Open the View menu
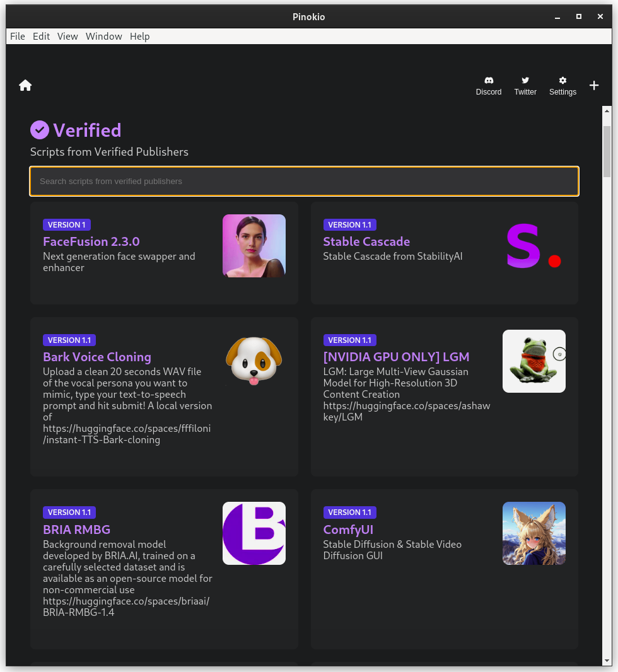 point(67,37)
